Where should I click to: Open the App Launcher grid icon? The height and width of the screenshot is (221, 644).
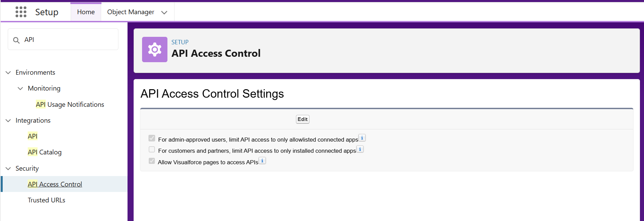click(21, 12)
